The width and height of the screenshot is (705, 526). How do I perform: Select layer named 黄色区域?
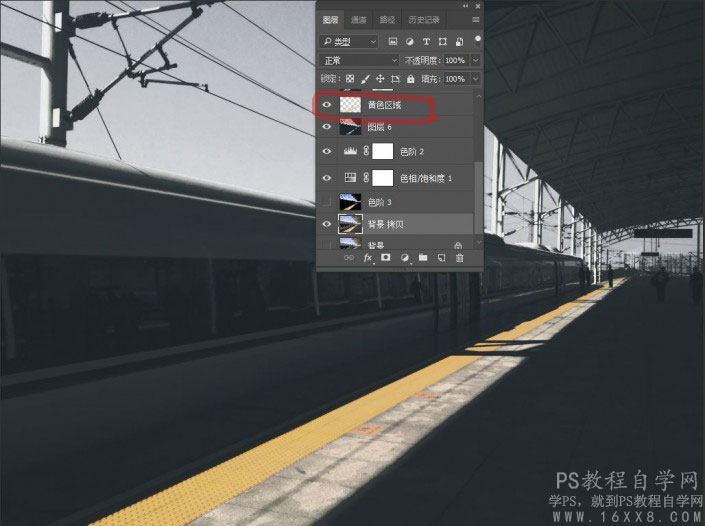coord(384,105)
